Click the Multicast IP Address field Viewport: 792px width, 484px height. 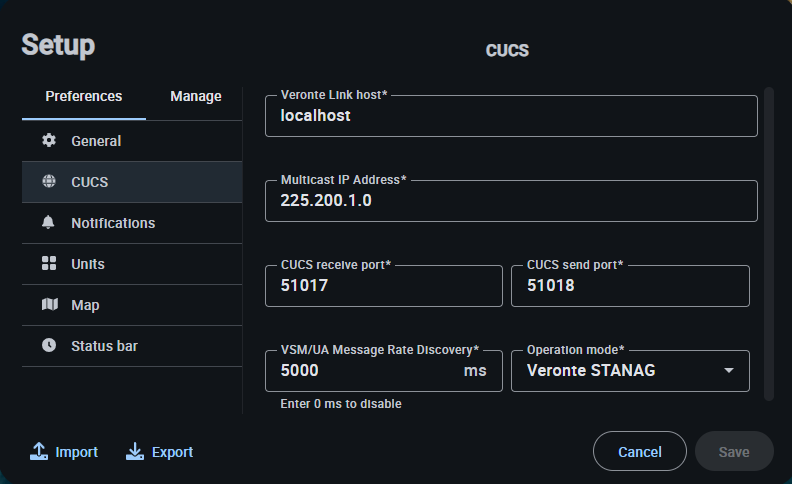click(511, 201)
